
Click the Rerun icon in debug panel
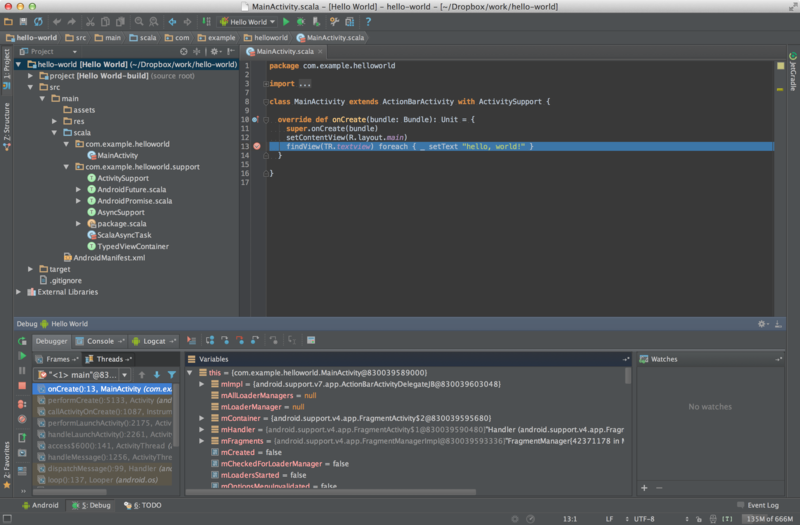pyautogui.click(x=22, y=341)
